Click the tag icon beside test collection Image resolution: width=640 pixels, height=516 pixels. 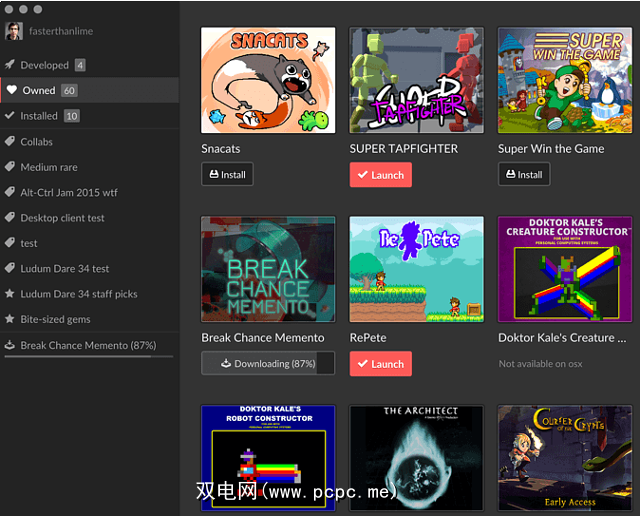pos(10,242)
